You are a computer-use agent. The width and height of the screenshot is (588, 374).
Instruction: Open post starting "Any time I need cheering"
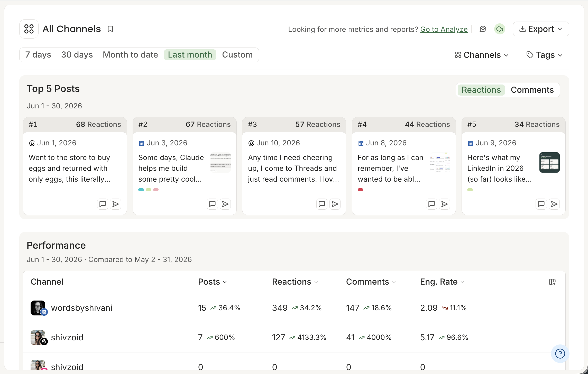(x=293, y=168)
